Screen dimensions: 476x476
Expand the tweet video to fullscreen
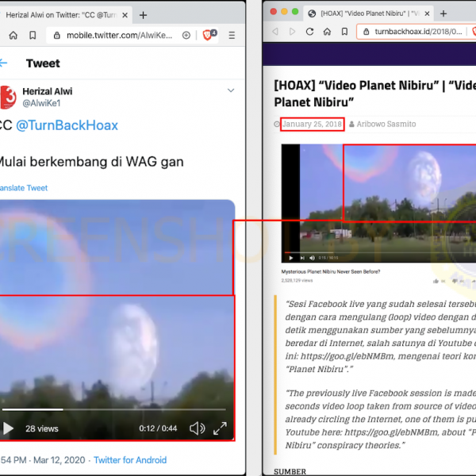(220, 428)
